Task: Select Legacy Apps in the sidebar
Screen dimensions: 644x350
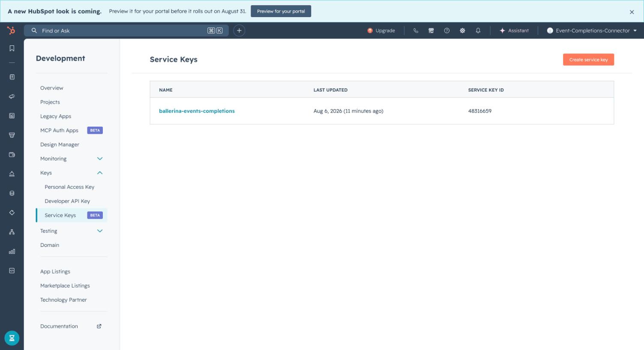Action: click(56, 116)
